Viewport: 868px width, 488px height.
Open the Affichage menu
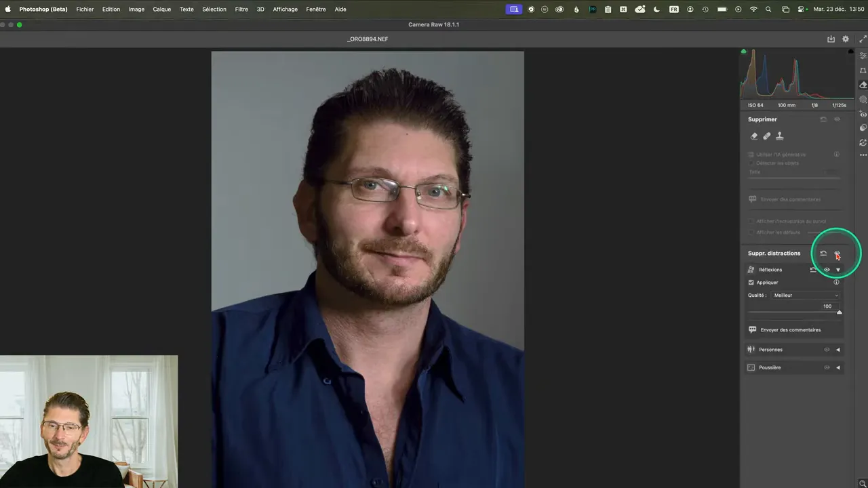285,9
